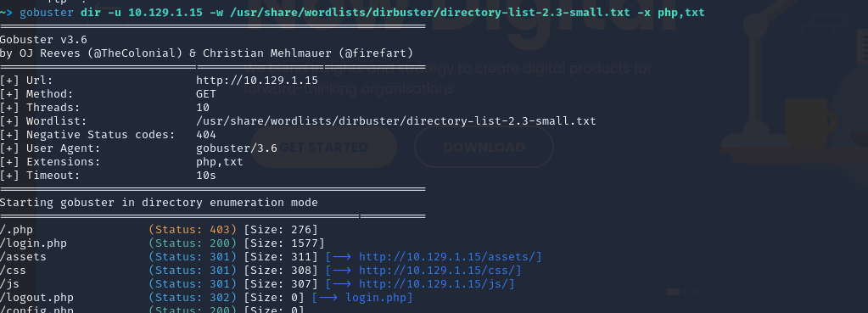Click the Threads value 10

203,107
